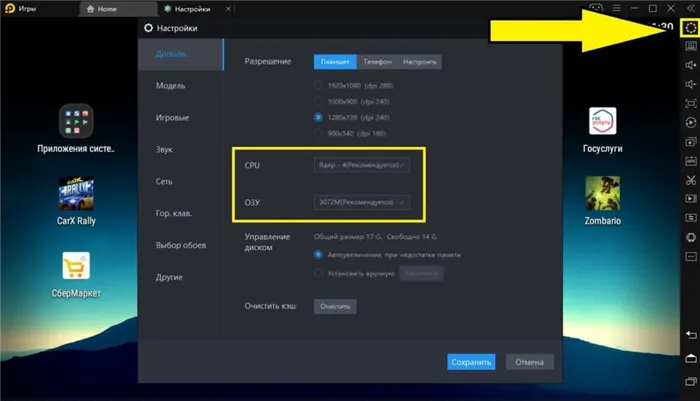700x401 pixels.
Task: Click the disabled Увеличить disk button
Action: (421, 273)
